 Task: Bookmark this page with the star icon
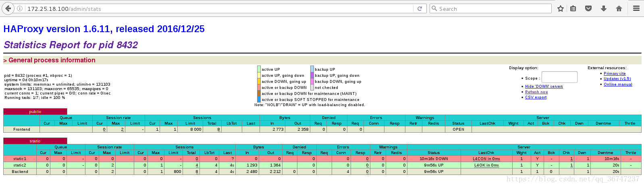[x=560, y=8]
